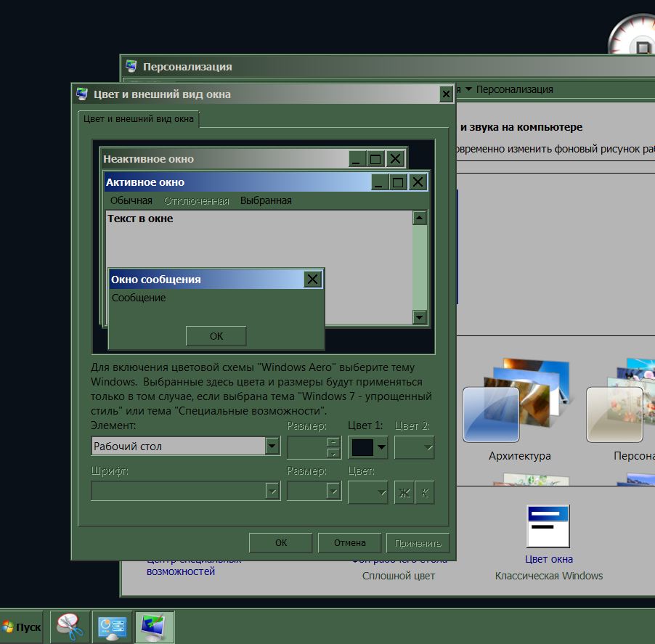
Task: Open the font Цвет dropdown
Action: (367, 492)
